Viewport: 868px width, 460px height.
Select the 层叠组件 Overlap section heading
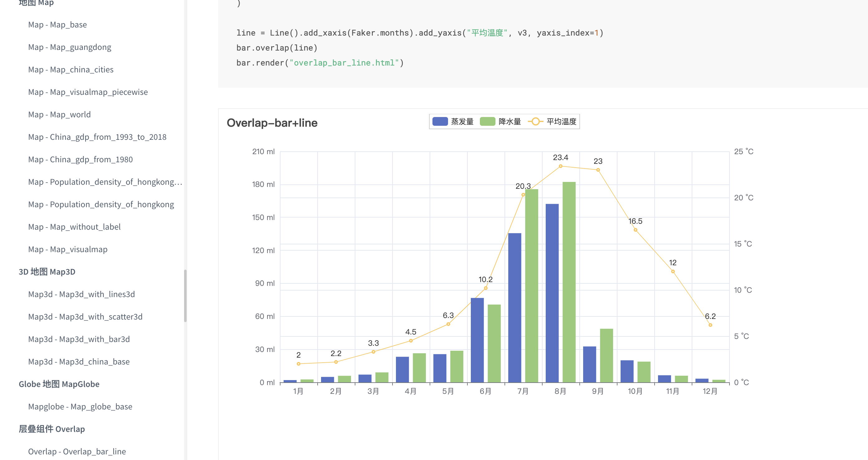51,429
